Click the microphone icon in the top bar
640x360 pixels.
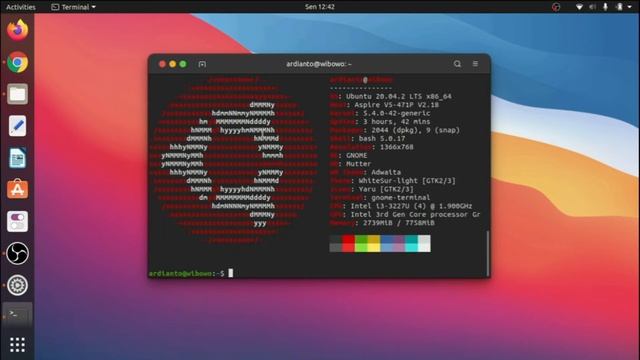pos(605,7)
